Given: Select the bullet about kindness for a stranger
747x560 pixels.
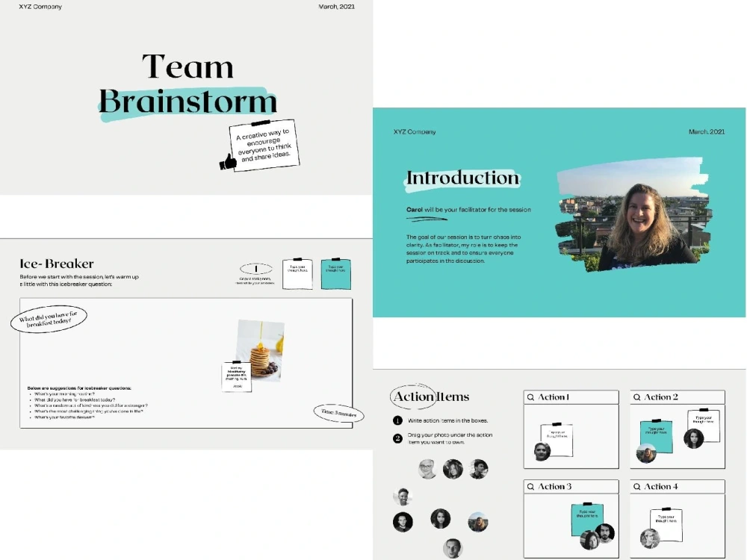Looking at the screenshot, I should [x=91, y=405].
